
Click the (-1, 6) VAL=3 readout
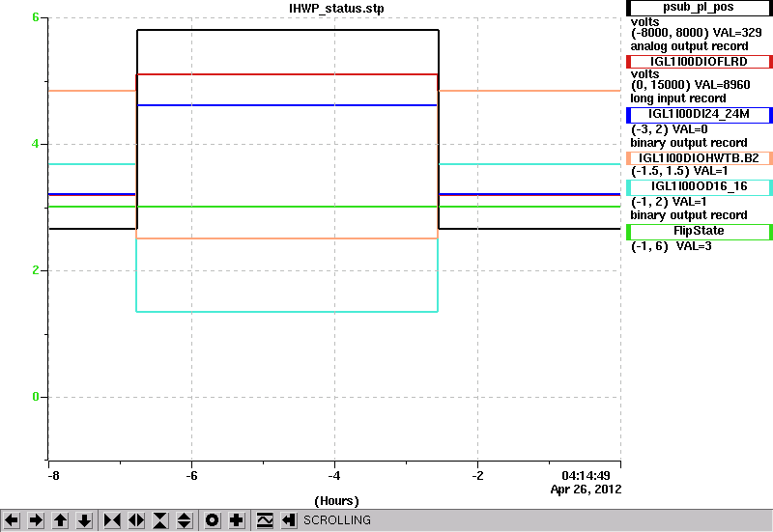click(671, 246)
